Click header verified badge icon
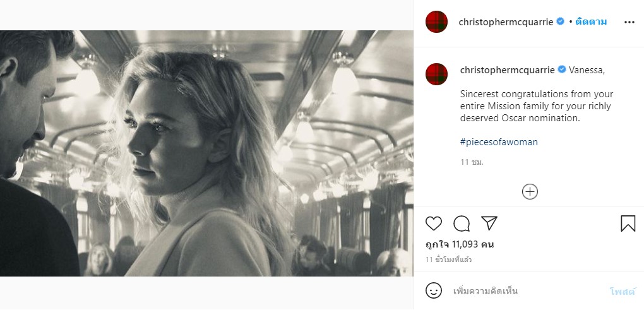644x310 pixels. pos(559,22)
